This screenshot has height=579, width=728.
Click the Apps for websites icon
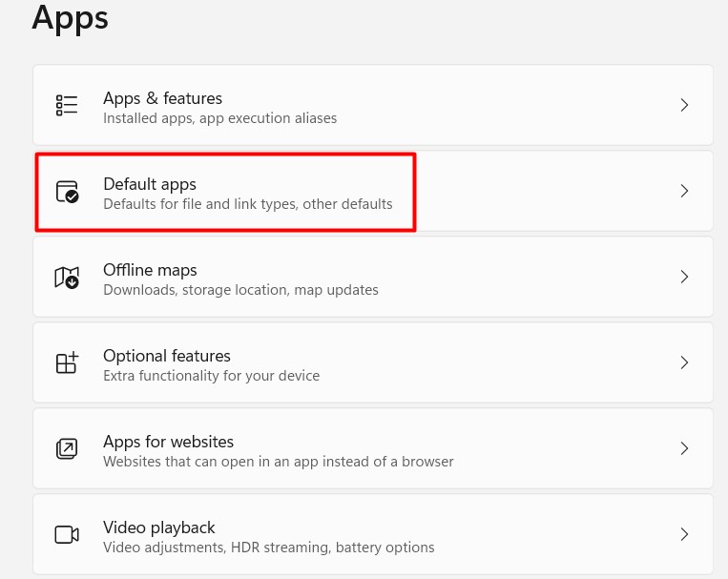(67, 448)
